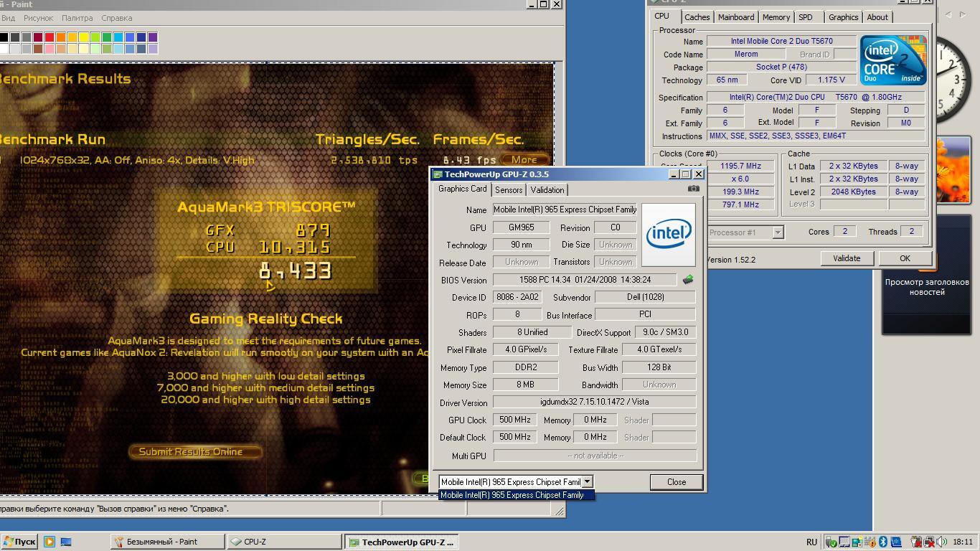Open the About tab in CPU-Z
This screenshot has height=551, width=980.
[x=877, y=17]
